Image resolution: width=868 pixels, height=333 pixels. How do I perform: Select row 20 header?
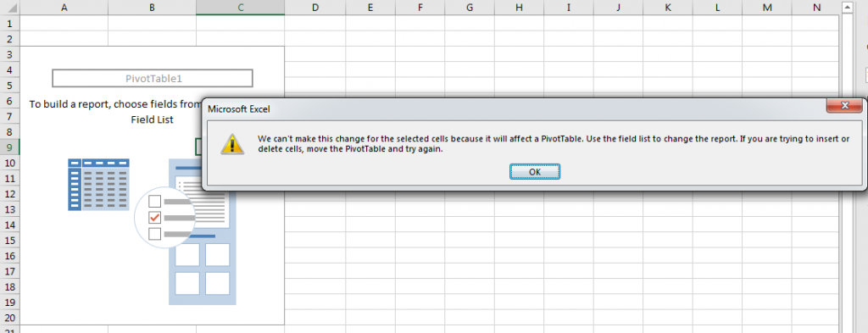tap(9, 318)
